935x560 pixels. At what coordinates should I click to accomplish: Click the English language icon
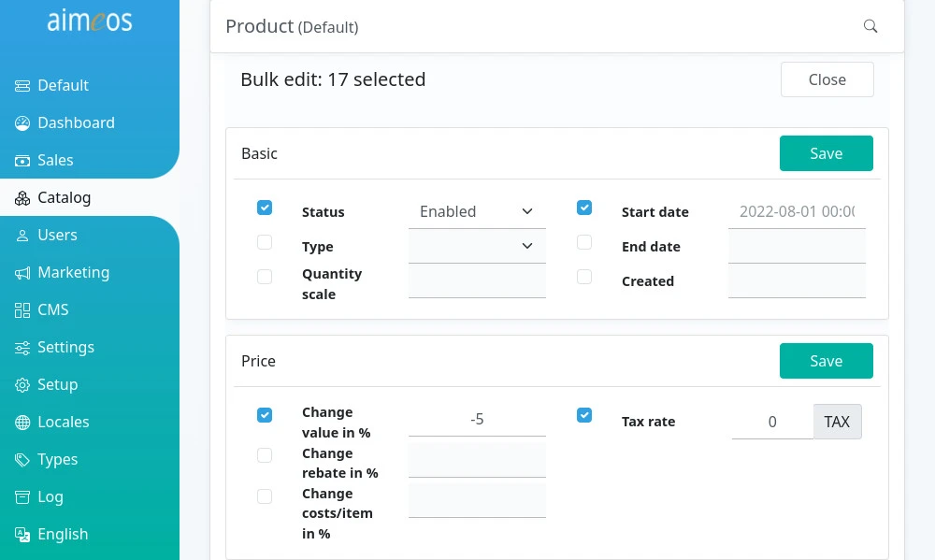22,535
